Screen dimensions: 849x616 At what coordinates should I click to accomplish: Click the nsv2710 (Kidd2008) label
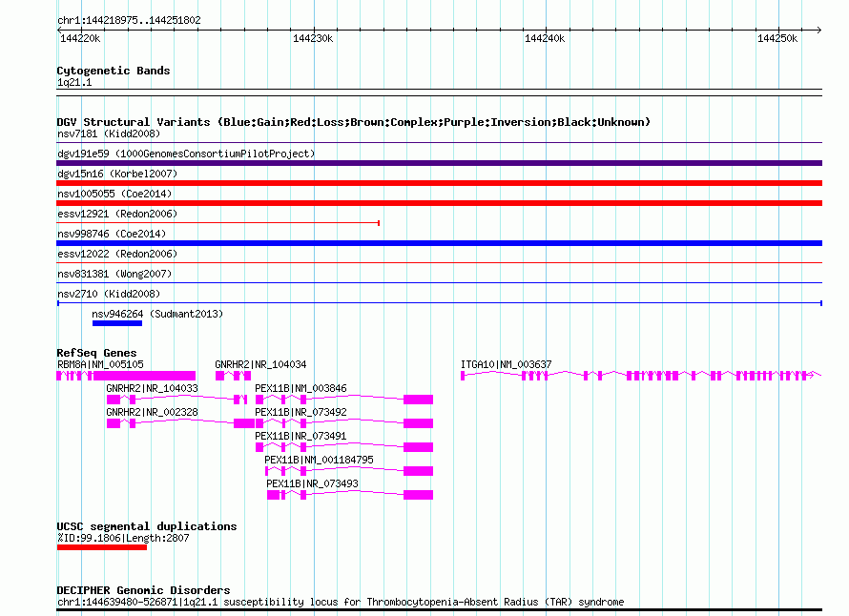pyautogui.click(x=109, y=294)
